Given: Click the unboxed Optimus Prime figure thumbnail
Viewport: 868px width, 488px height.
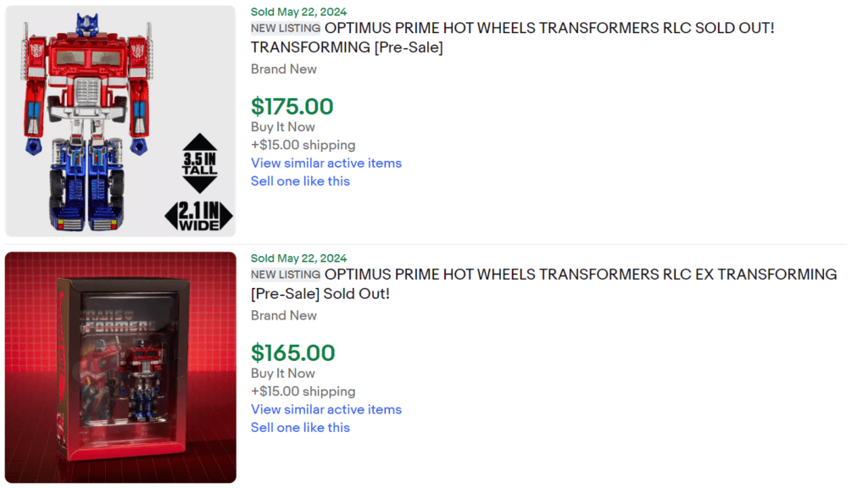Looking at the screenshot, I should point(120,119).
